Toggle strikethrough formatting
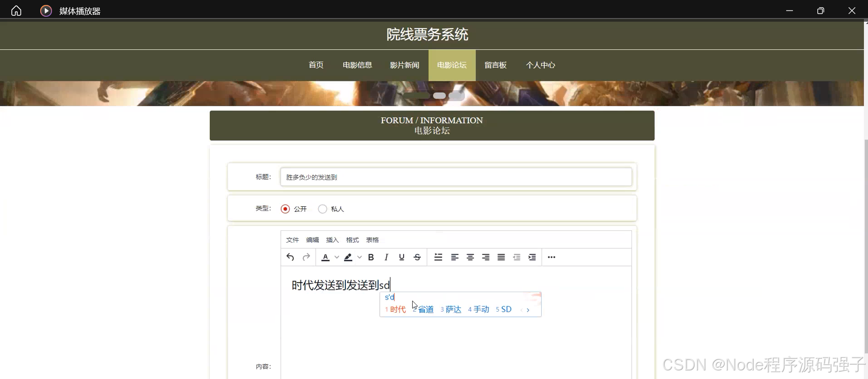The width and height of the screenshot is (868, 379). 417,257
